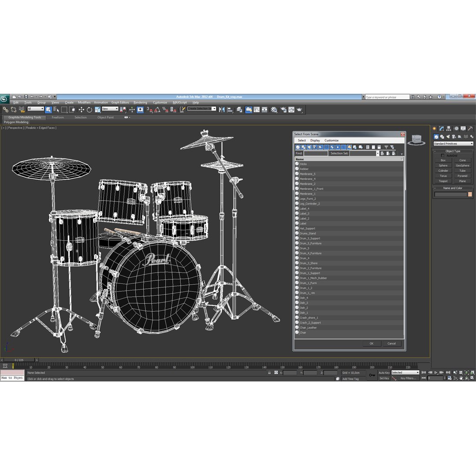Open the Standard Primitives dropdown
The image size is (476, 476).
[453, 144]
